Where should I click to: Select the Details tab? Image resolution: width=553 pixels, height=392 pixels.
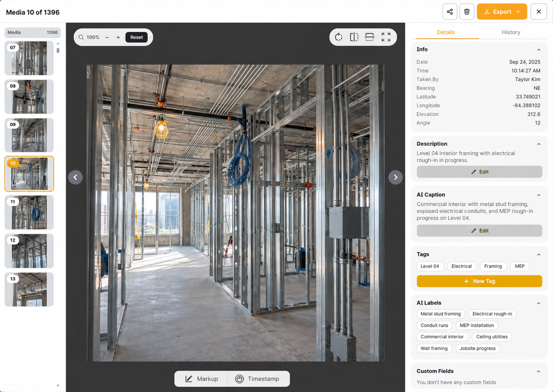click(446, 32)
